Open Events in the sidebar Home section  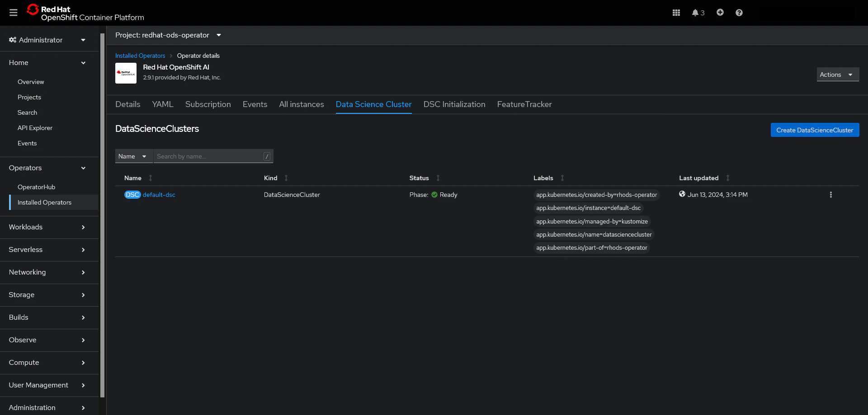pyautogui.click(x=27, y=143)
